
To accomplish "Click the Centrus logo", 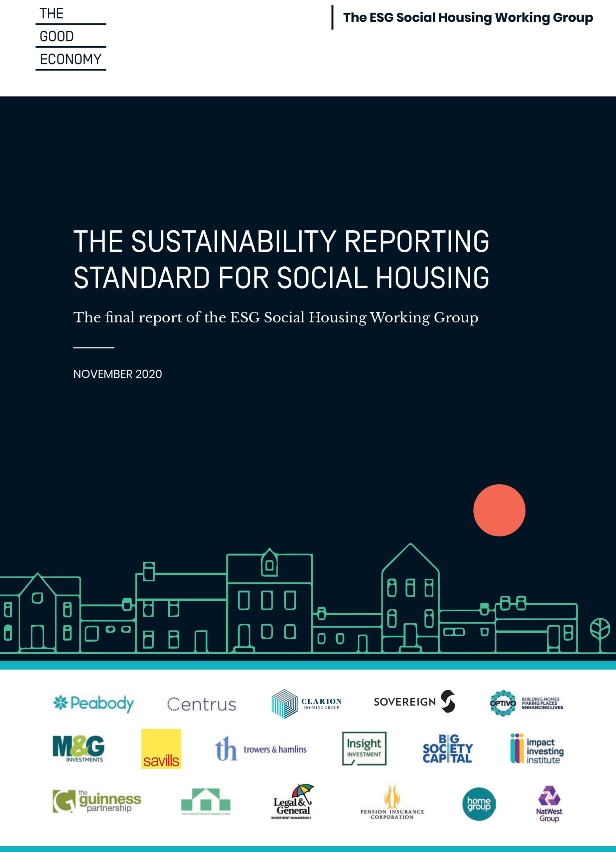I will click(x=201, y=703).
